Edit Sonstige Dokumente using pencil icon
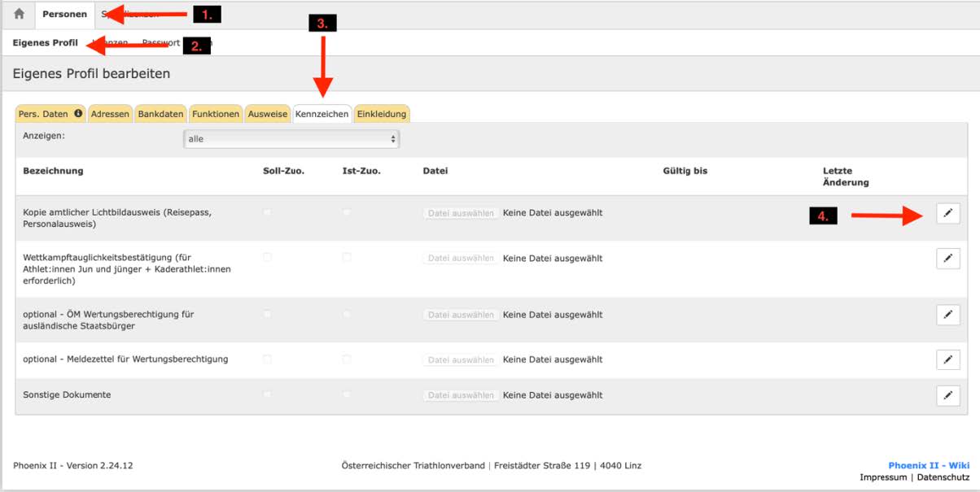Image resolution: width=980 pixels, height=492 pixels. coord(947,395)
